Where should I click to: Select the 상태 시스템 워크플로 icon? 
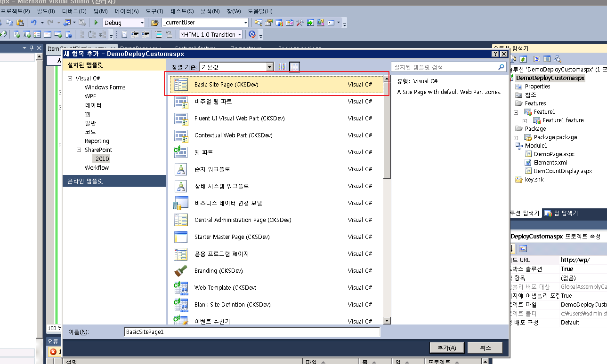click(x=181, y=186)
